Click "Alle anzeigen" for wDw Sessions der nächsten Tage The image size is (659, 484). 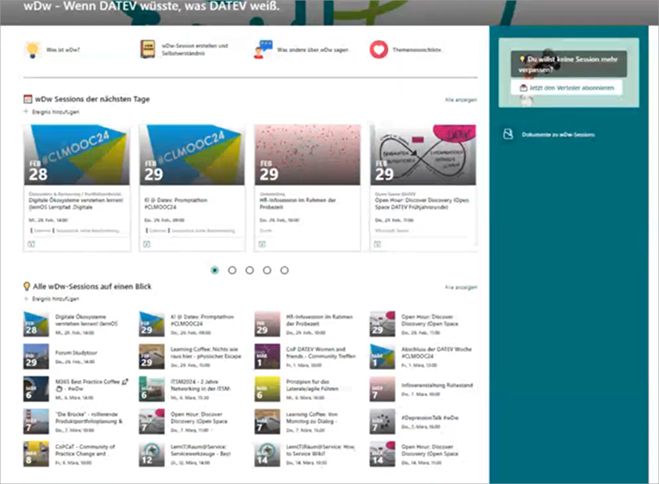coord(461,101)
